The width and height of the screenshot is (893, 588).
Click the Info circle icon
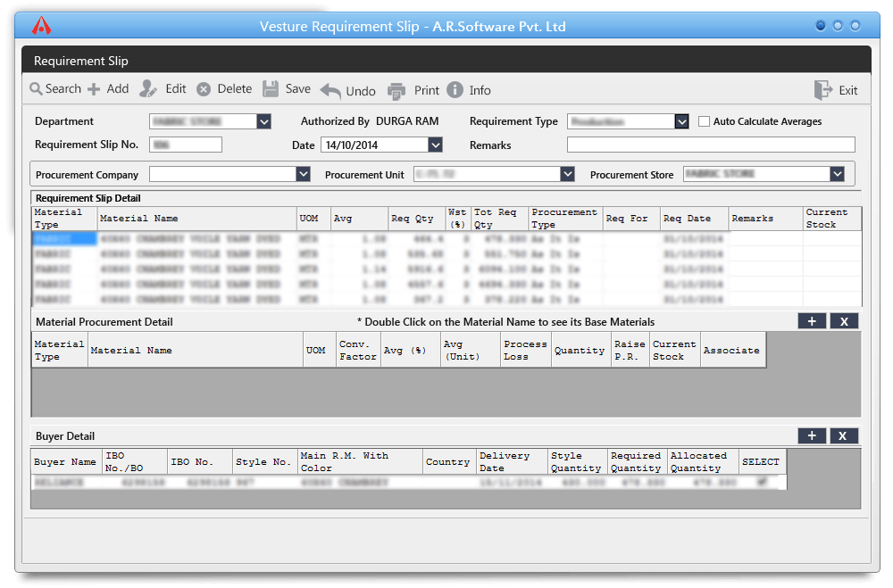(x=455, y=89)
